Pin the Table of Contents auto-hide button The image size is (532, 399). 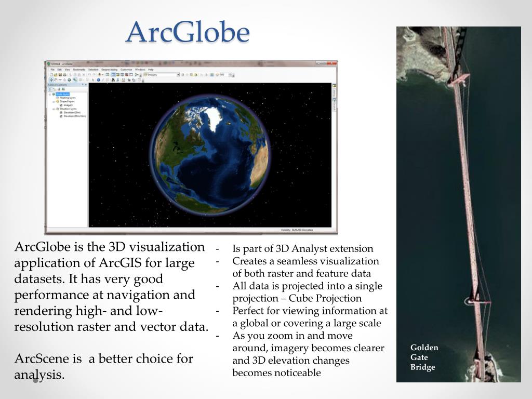point(83,85)
